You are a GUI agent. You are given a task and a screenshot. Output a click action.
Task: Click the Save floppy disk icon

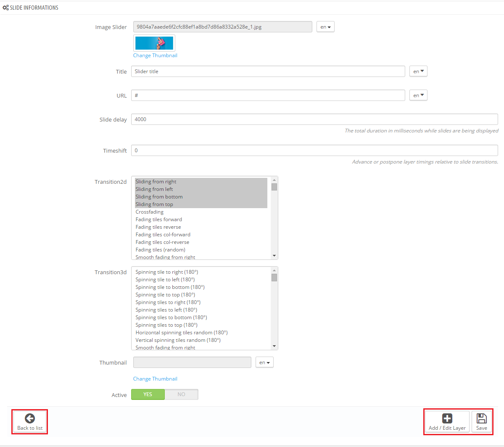tap(482, 418)
